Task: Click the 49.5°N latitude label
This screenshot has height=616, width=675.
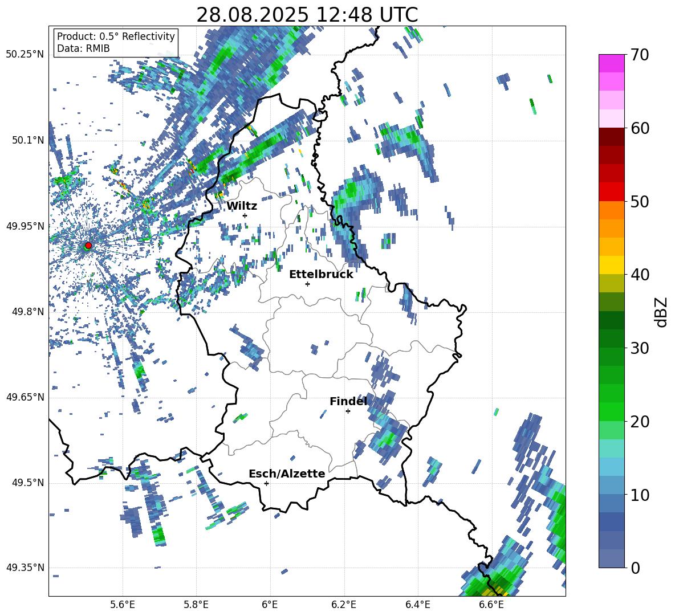Action: [x=27, y=483]
